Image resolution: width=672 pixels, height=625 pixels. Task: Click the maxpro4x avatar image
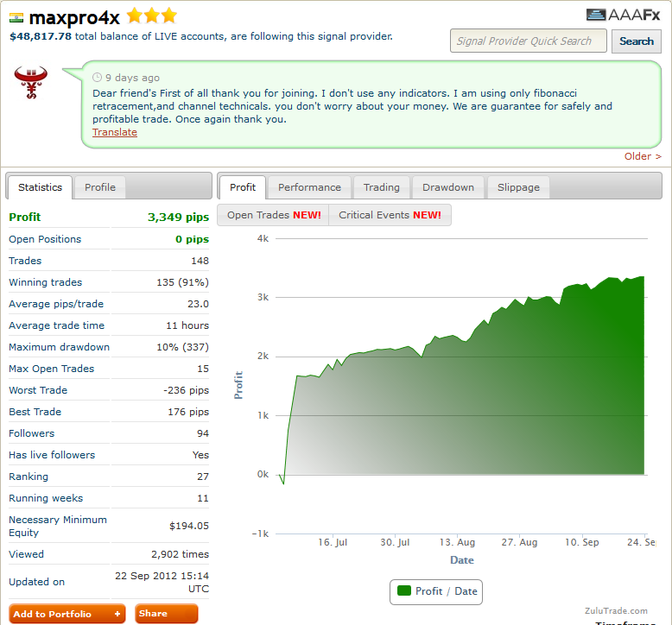[30, 82]
